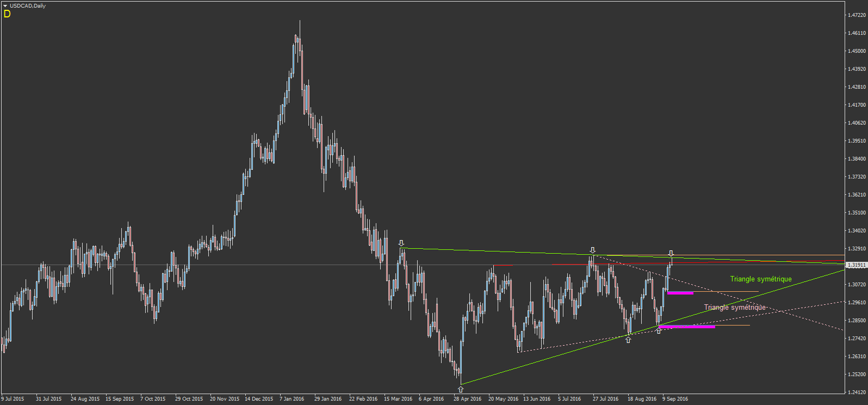Click the 1.46110 price on the scale
This screenshot has height=405, width=868.
pos(857,33)
